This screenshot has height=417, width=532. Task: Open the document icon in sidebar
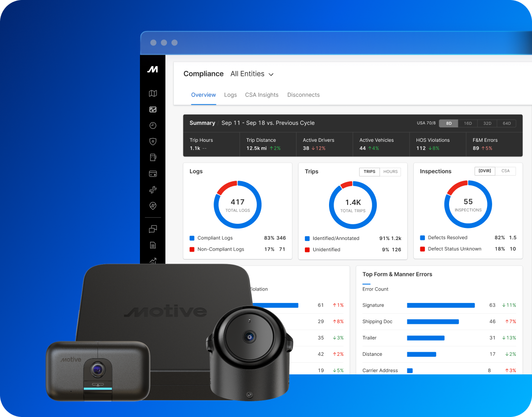[153, 245]
